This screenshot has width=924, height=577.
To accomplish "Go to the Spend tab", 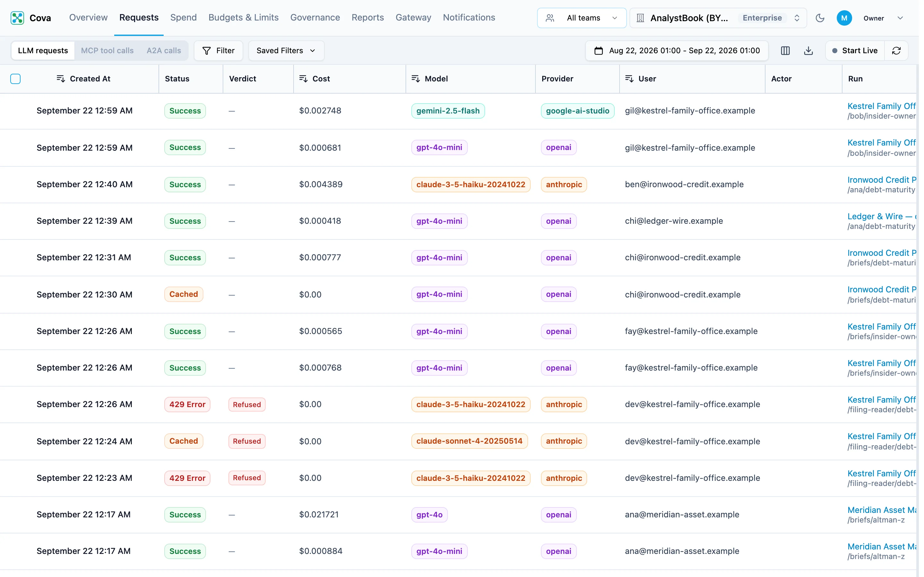I will [x=183, y=18].
